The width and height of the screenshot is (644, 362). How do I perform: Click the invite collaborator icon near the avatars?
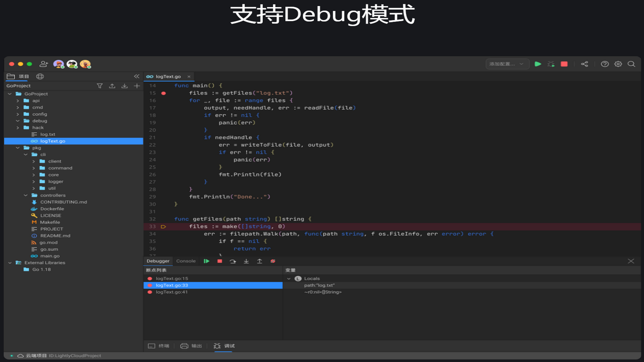tap(44, 64)
